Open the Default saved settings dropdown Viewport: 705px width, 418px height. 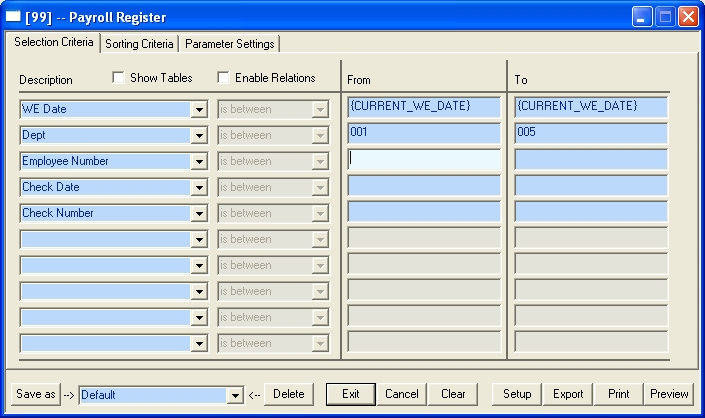coord(235,395)
